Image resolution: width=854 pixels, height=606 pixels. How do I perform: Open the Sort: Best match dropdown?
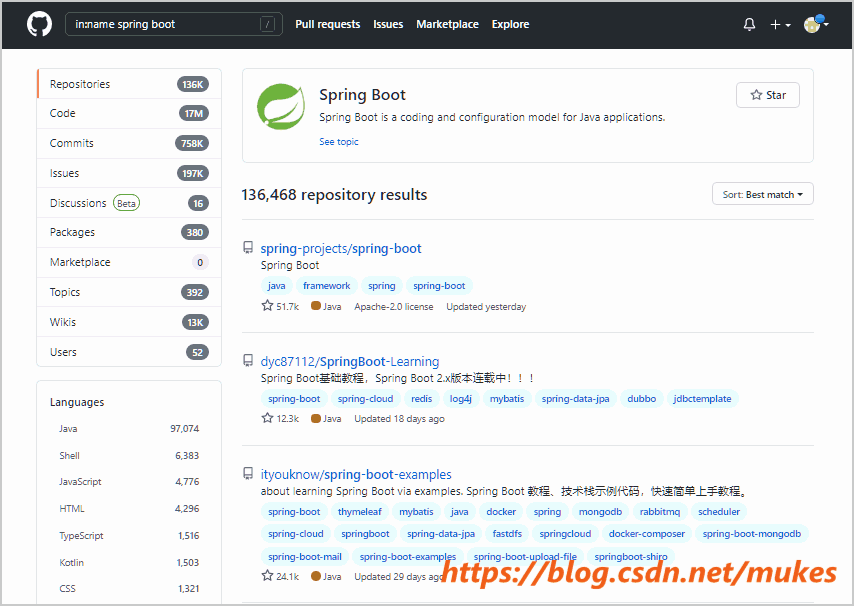[x=762, y=194]
